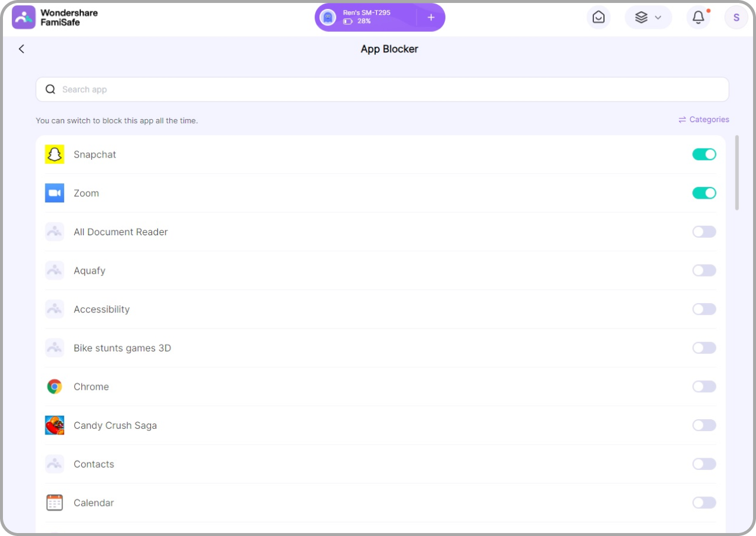Add a device with the plus icon
The width and height of the screenshot is (756, 536).
(x=431, y=17)
